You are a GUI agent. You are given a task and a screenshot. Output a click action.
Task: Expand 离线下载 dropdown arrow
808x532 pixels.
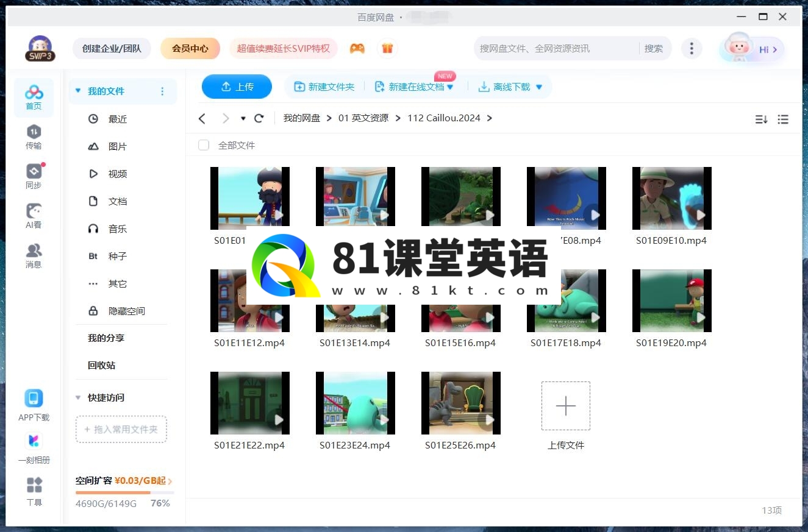(x=539, y=87)
